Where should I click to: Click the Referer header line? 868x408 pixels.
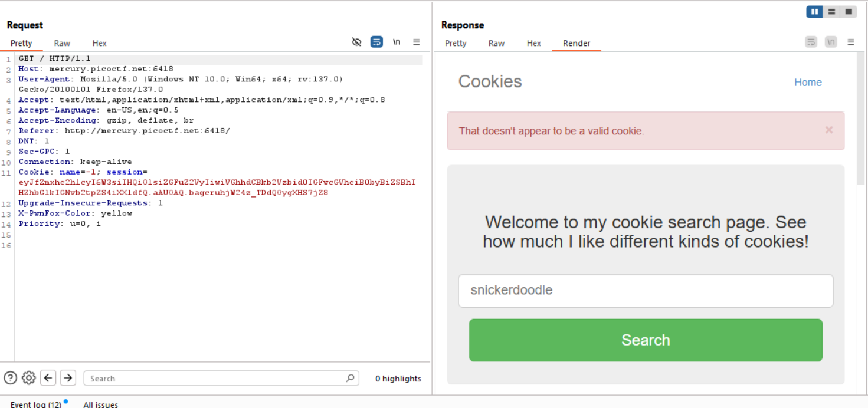click(x=124, y=131)
